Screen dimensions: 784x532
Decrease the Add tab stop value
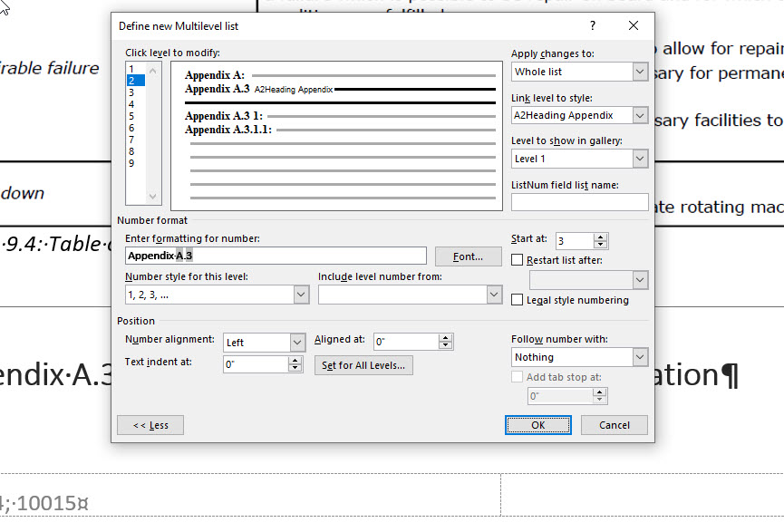[x=599, y=400]
